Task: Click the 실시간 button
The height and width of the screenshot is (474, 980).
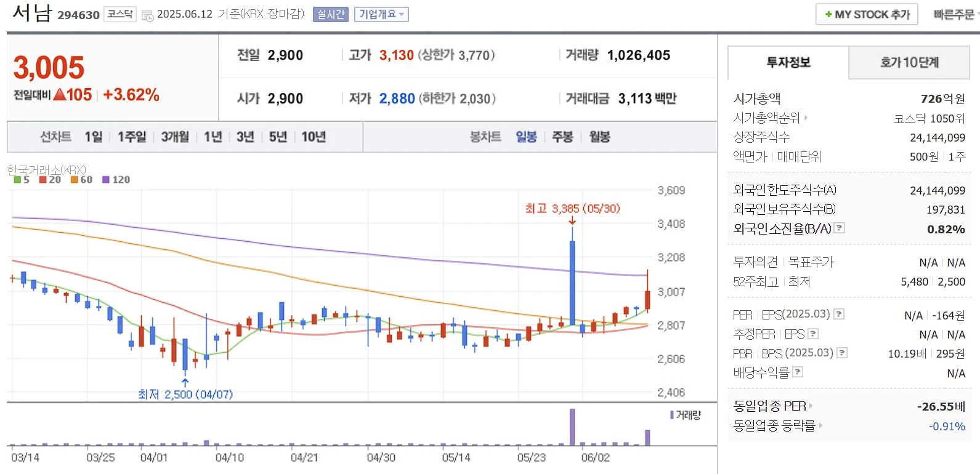Action: (x=331, y=14)
